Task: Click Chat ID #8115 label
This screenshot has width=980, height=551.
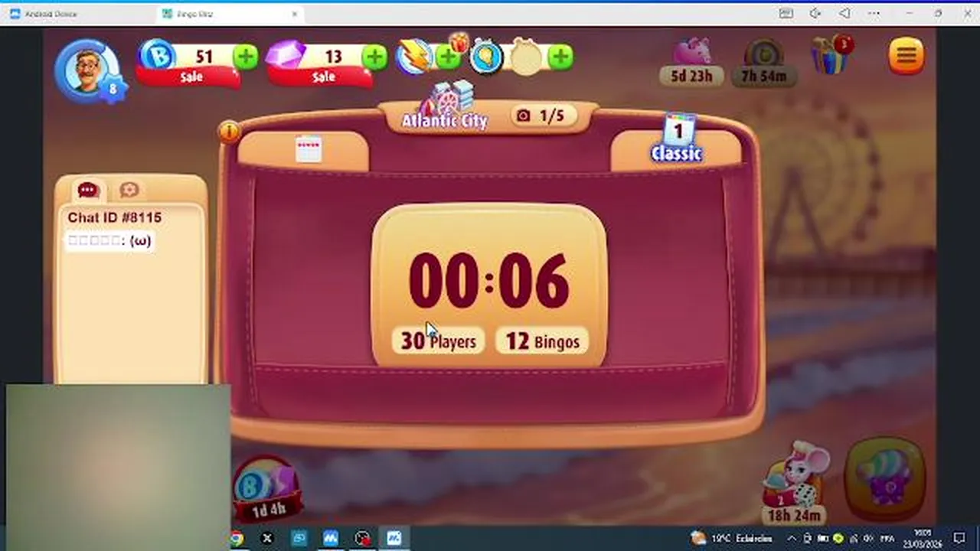Action: coord(115,217)
